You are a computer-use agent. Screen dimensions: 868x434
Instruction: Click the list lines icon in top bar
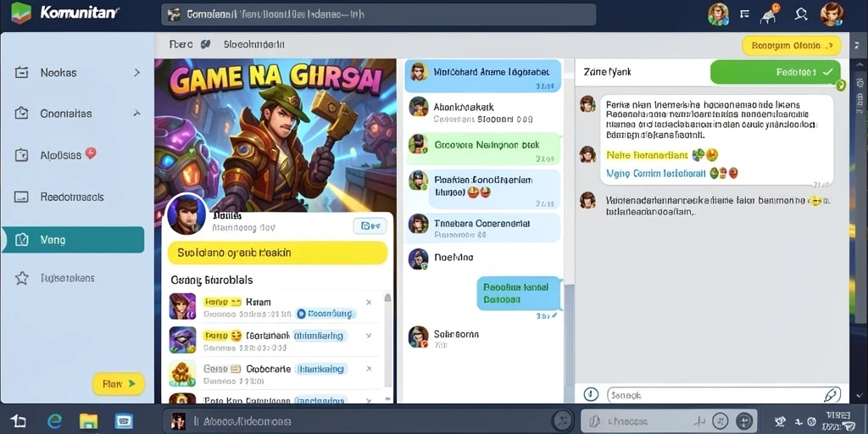744,14
